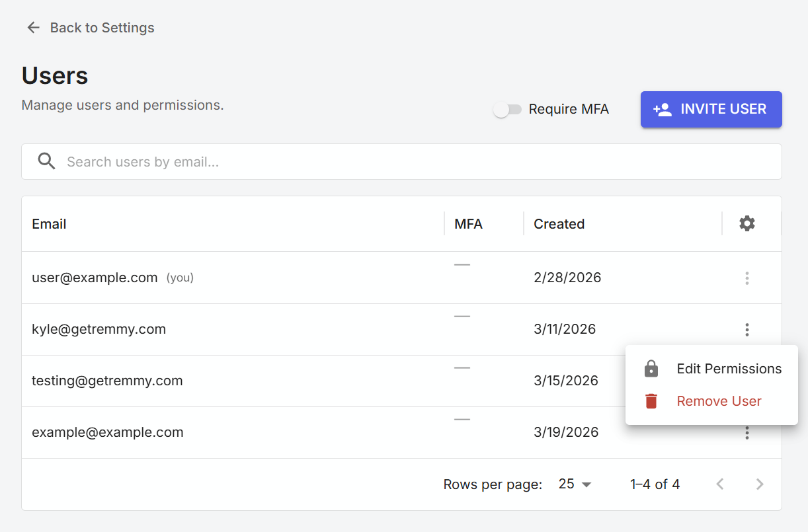808x532 pixels.
Task: Click the invite user person icon
Action: (x=663, y=109)
